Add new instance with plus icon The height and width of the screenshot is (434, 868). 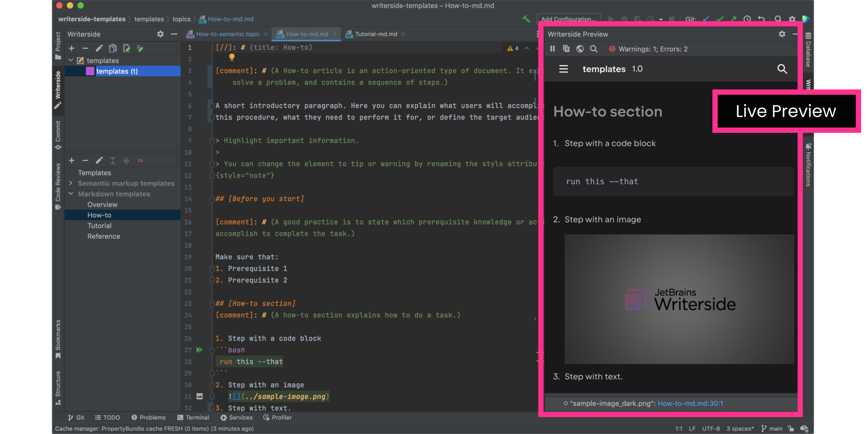coord(71,48)
